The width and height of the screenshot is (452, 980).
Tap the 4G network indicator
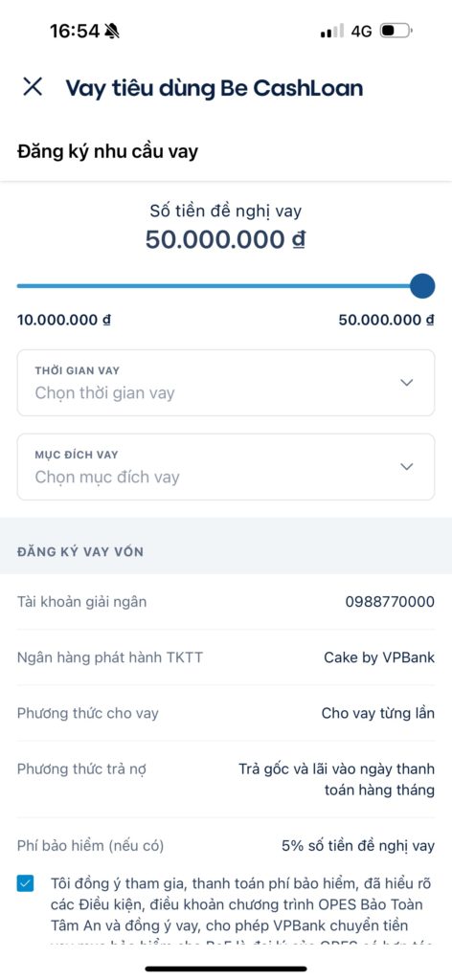pos(361,32)
